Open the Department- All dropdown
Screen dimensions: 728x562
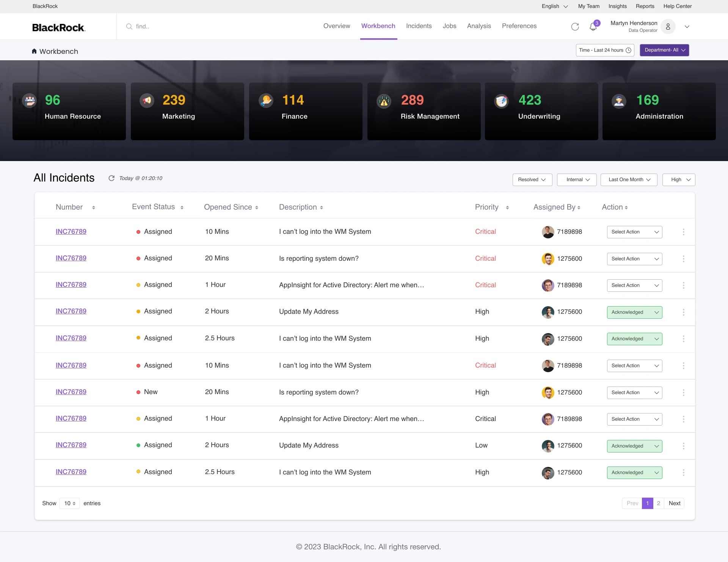coord(664,50)
